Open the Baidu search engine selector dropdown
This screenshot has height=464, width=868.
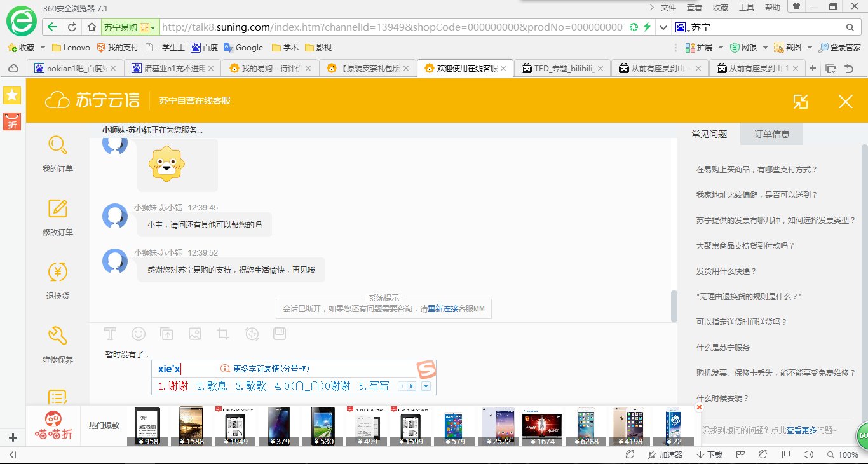pyautogui.click(x=682, y=27)
